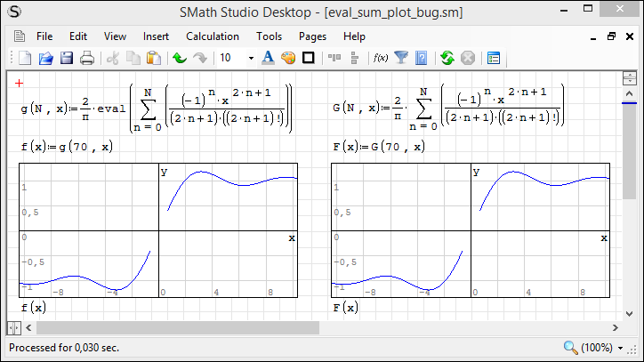Click the New document icon

[25, 59]
